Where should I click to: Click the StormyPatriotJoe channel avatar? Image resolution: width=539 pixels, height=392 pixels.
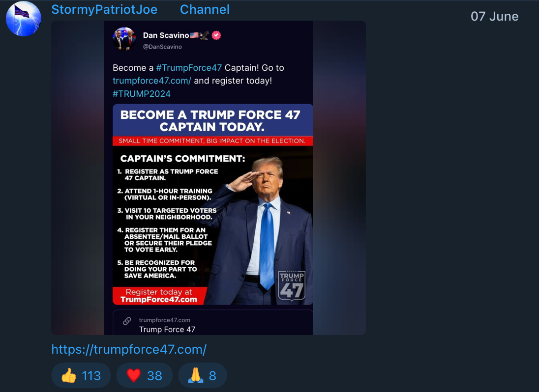[x=23, y=19]
